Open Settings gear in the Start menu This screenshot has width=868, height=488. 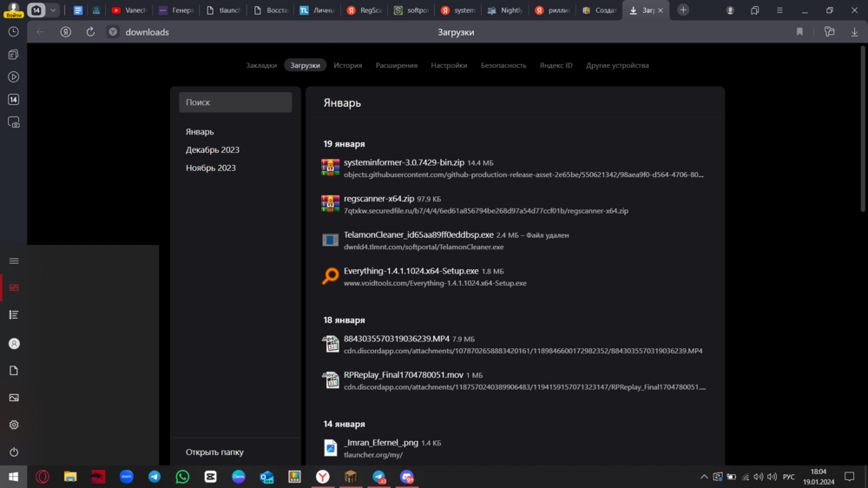[x=14, y=425]
